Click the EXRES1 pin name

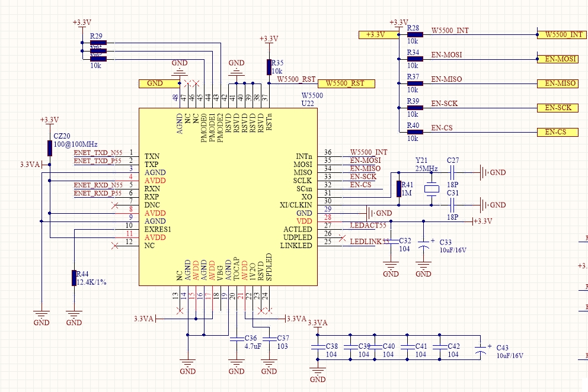click(x=158, y=229)
